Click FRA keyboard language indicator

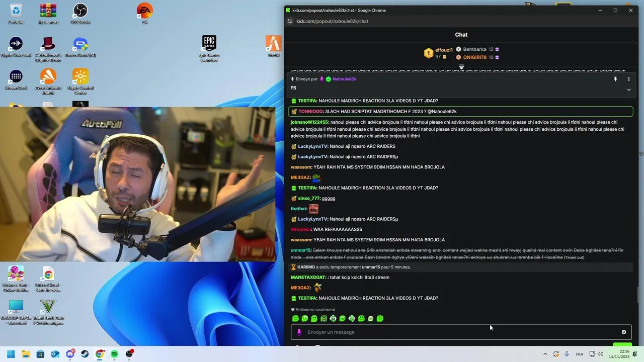click(x=580, y=354)
